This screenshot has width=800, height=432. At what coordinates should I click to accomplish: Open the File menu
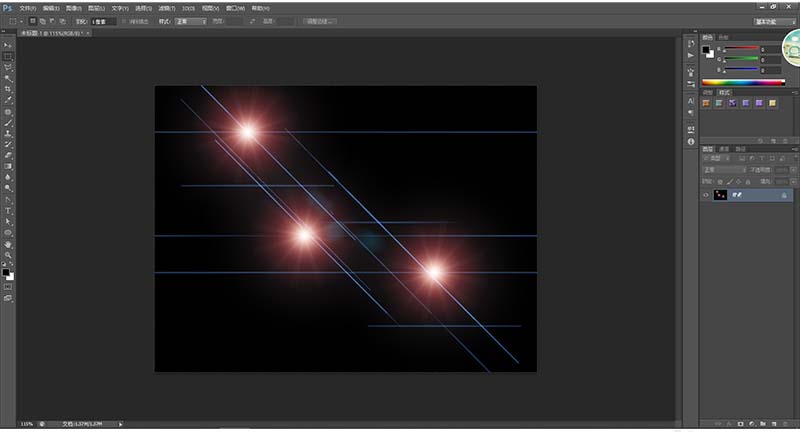pyautogui.click(x=28, y=8)
